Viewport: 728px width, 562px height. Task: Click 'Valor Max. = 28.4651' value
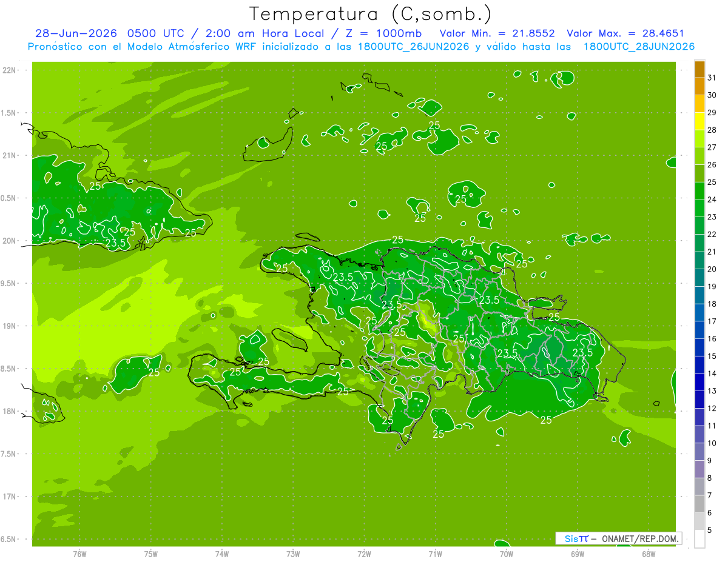coord(625,33)
